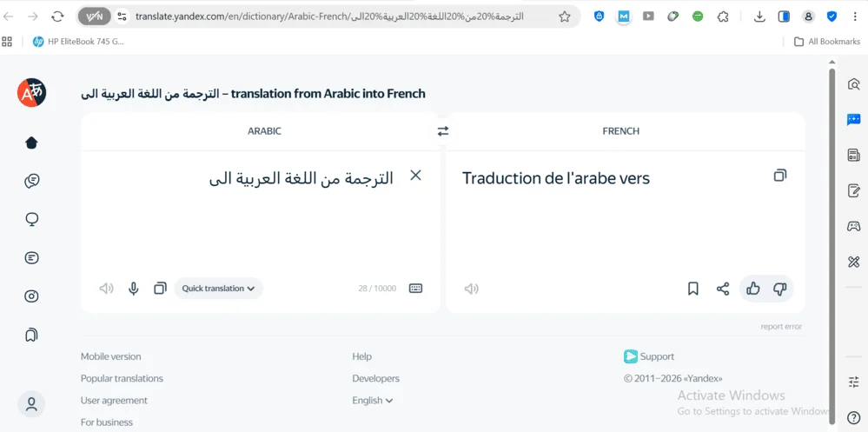Expand the English language dropdown
The width and height of the screenshot is (868, 432).
click(x=373, y=401)
